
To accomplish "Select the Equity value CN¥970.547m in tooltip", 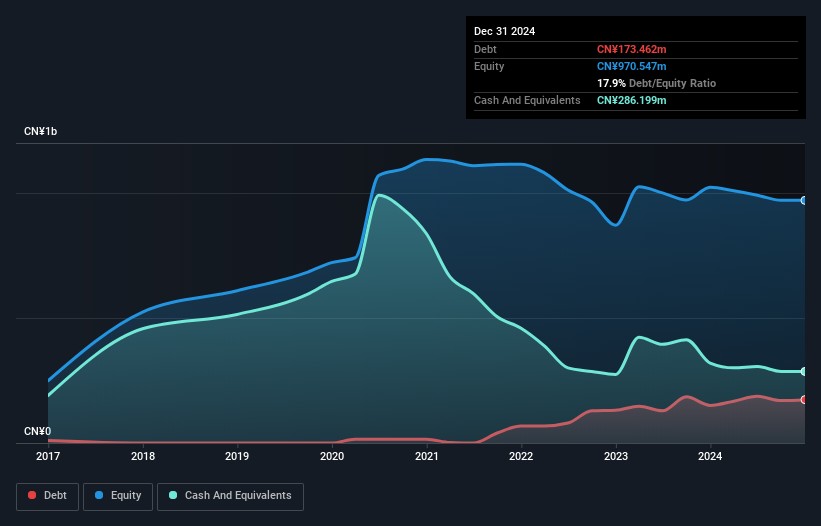I will tap(631, 66).
